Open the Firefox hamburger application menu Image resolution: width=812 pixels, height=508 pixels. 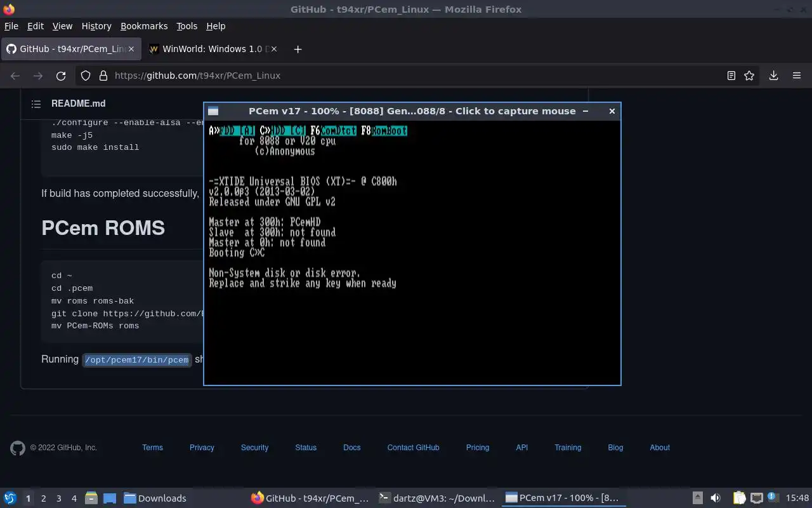(797, 76)
